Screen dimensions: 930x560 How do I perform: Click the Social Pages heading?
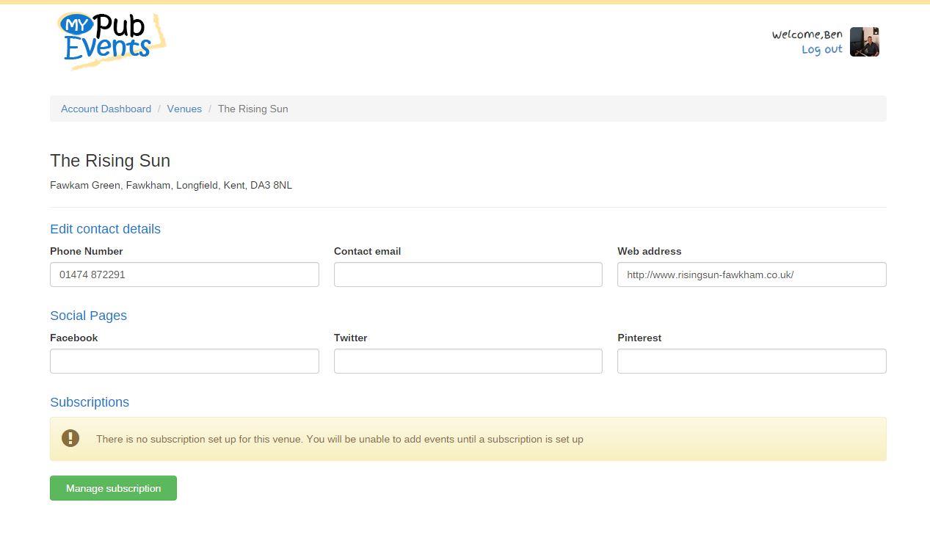88,316
